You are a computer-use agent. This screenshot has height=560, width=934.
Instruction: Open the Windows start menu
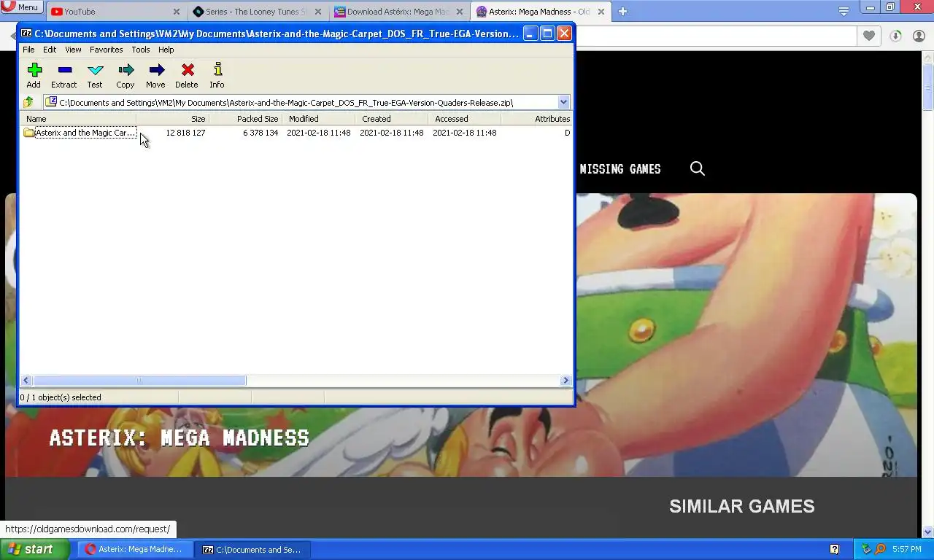pos(35,549)
